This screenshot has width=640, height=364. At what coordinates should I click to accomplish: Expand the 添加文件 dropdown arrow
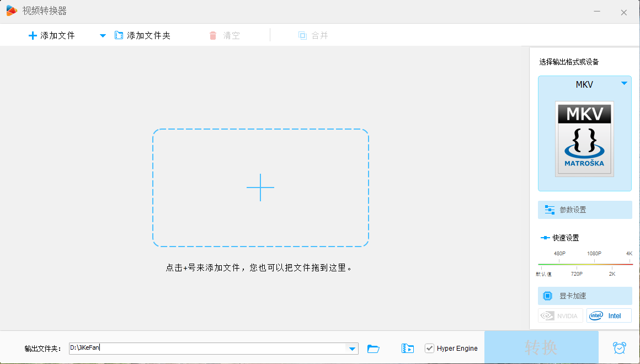coord(102,36)
